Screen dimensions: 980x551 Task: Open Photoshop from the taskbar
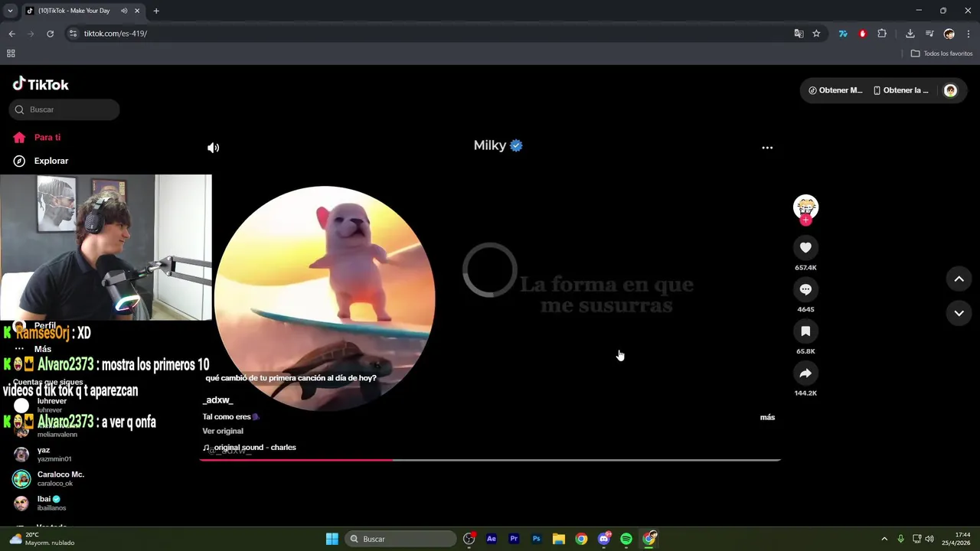point(536,539)
